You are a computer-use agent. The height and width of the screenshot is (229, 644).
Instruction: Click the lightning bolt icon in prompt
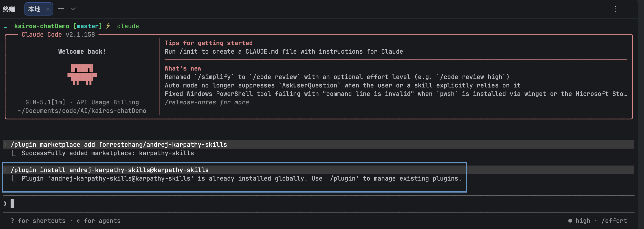click(x=108, y=26)
